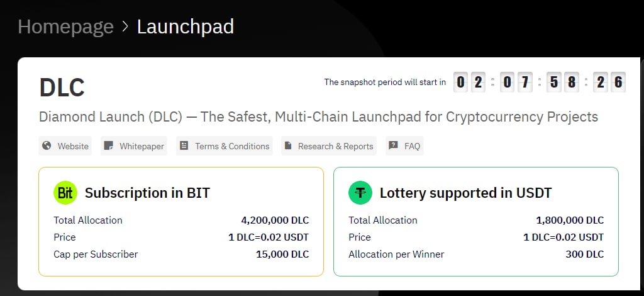Open Research & Reports text link
The height and width of the screenshot is (296, 644).
(335, 146)
